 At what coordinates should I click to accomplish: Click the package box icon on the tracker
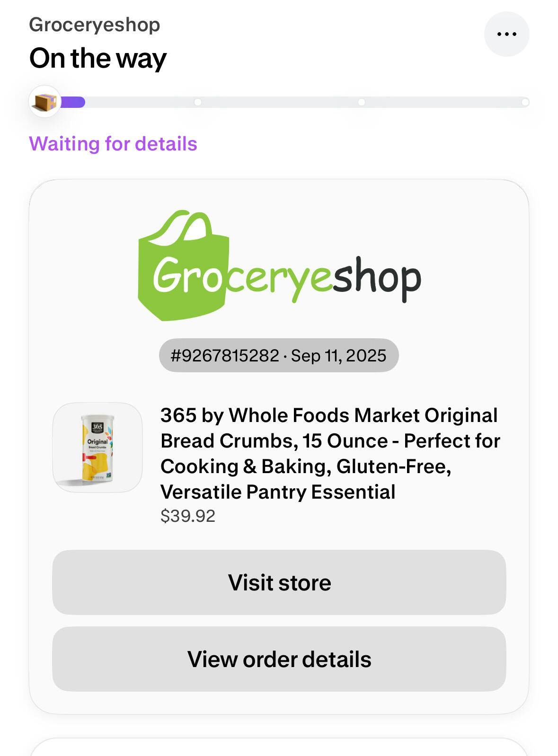click(44, 101)
